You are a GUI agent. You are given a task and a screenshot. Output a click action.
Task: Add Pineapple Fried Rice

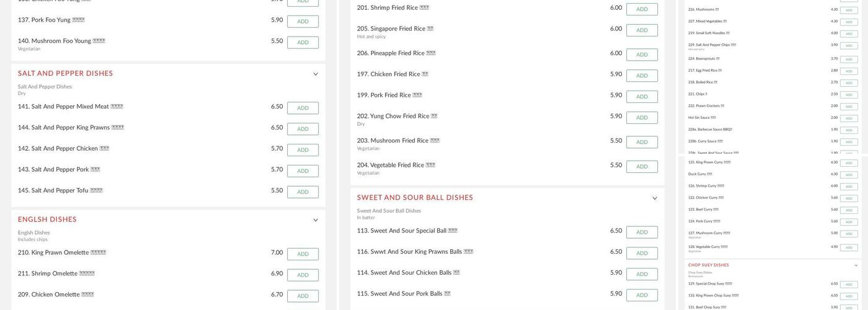[642, 55]
